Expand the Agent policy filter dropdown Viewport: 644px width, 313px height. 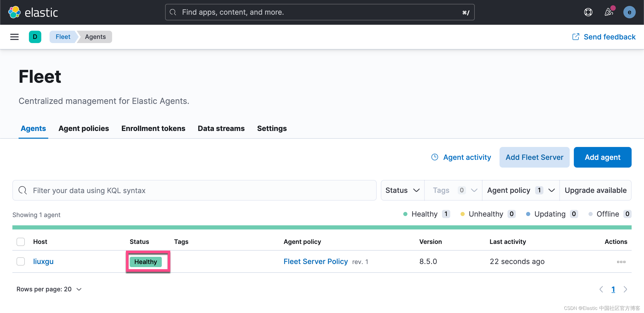point(521,190)
